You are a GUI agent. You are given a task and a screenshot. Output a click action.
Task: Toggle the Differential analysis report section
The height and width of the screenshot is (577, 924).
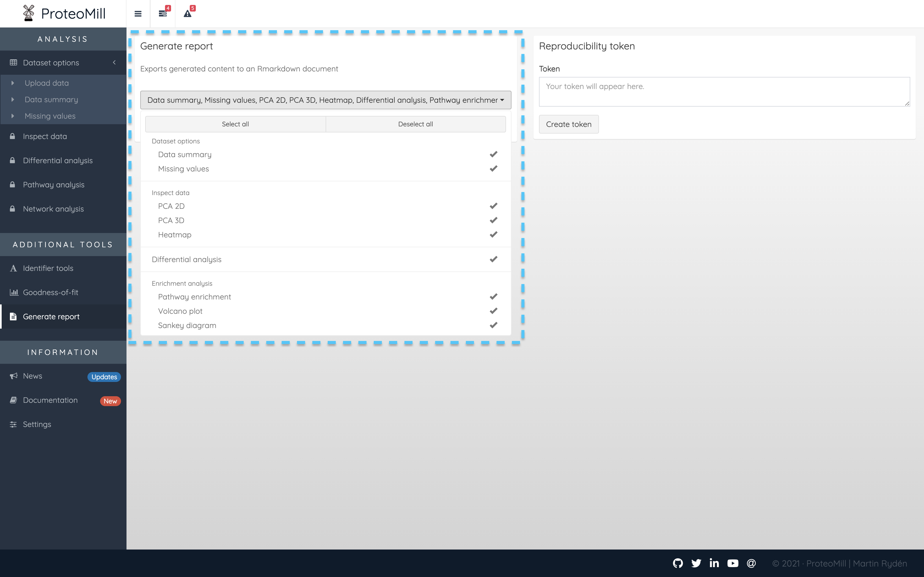[325, 259]
